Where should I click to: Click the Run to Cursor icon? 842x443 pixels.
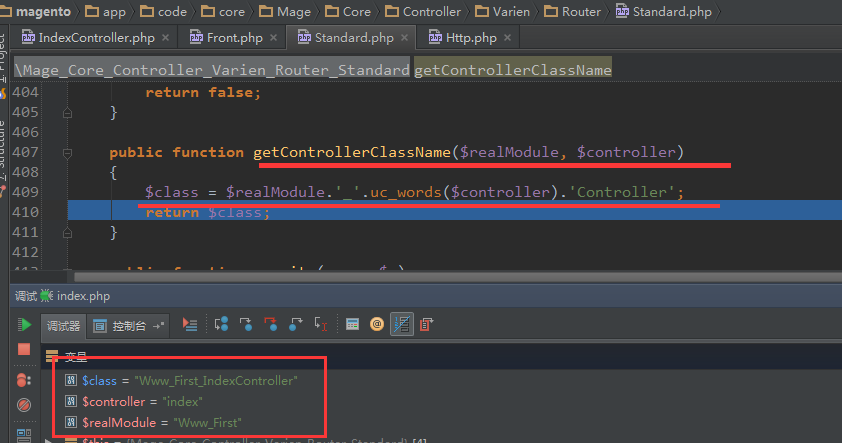[321, 324]
